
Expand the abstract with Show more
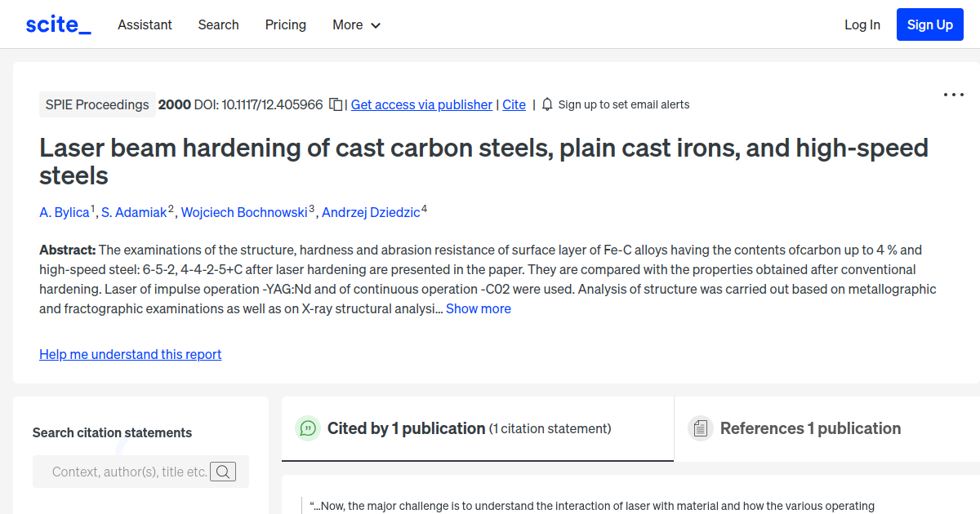[x=478, y=308]
